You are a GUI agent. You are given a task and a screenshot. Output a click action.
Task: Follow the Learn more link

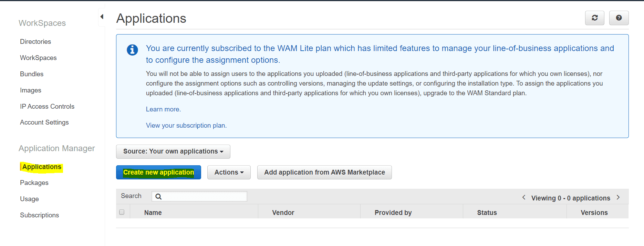163,109
